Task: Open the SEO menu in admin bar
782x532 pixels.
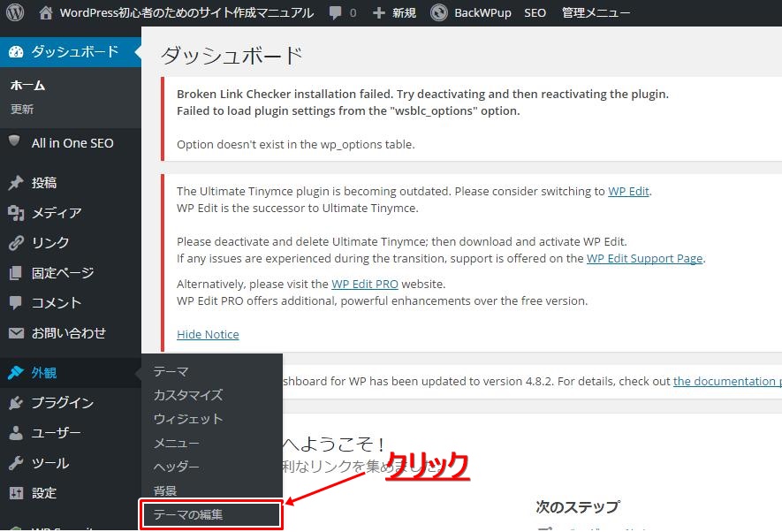Action: pos(535,13)
